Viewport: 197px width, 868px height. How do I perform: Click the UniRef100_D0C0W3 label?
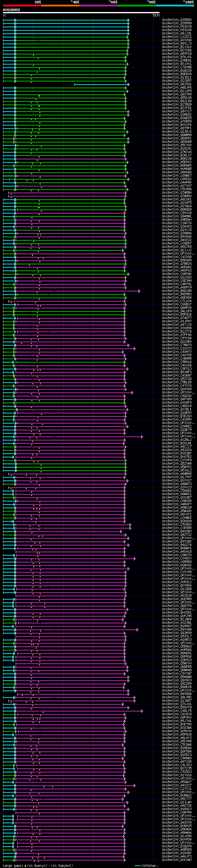pos(177,860)
